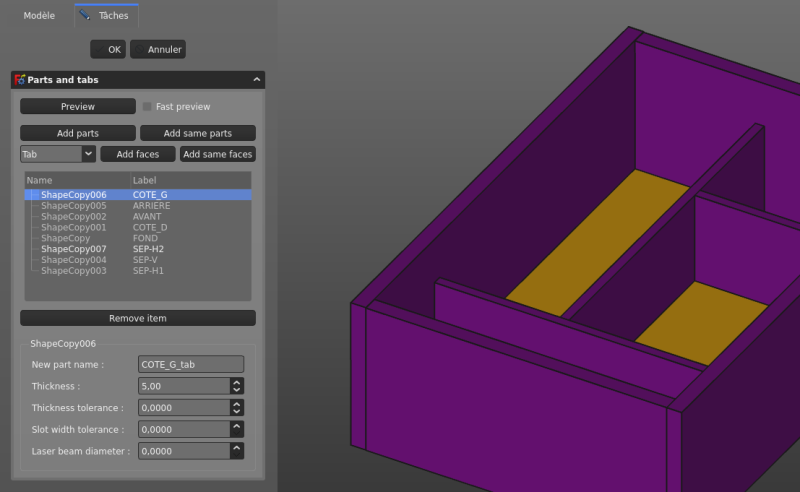The image size is (800, 492).
Task: Switch to the Tâches tab
Action: (x=107, y=15)
